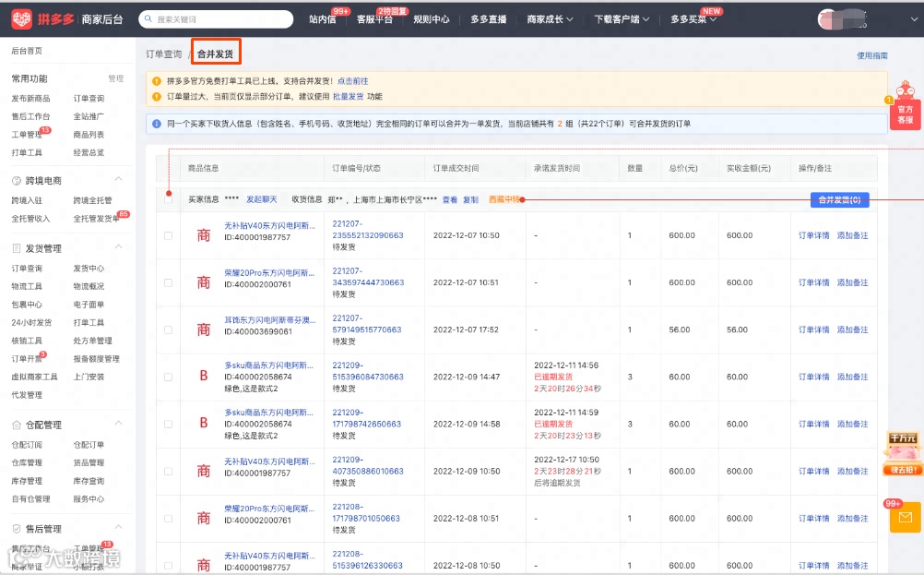Click the 售后管理 section icon
This screenshot has height=575, width=924.
(17, 529)
